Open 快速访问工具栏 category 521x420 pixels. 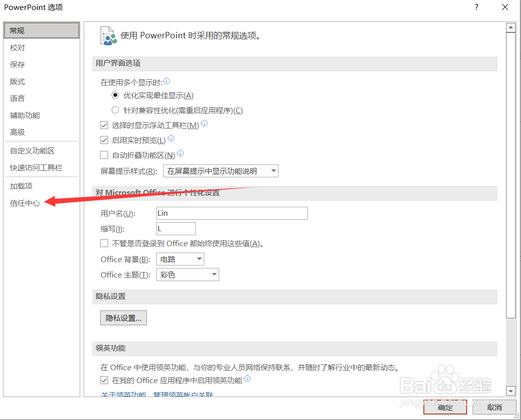pyautogui.click(x=41, y=168)
